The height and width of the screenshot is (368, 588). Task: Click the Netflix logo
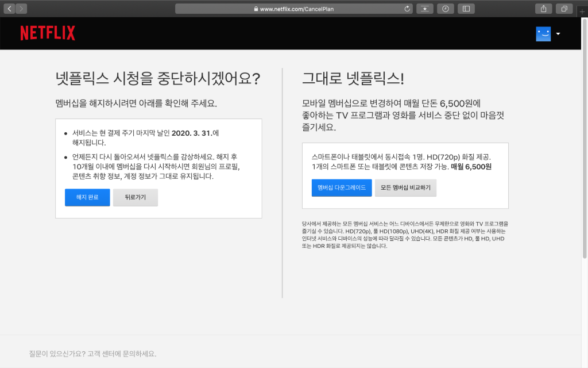coord(48,33)
